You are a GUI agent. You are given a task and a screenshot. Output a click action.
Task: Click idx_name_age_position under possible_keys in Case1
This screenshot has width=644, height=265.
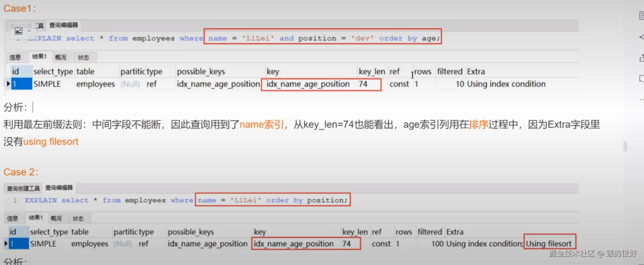(x=218, y=84)
